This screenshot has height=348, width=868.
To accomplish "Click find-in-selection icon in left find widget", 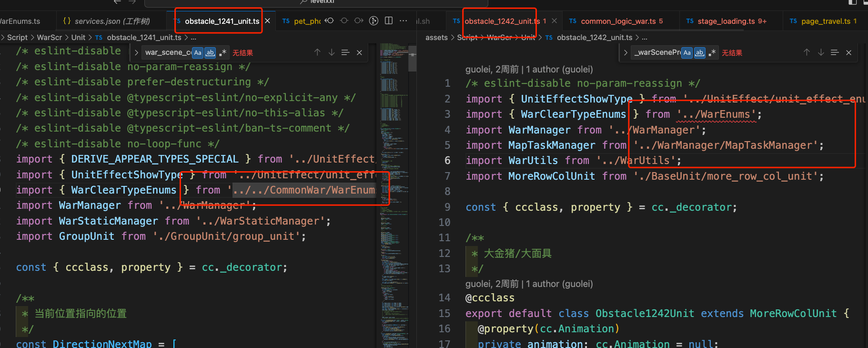I will (345, 52).
